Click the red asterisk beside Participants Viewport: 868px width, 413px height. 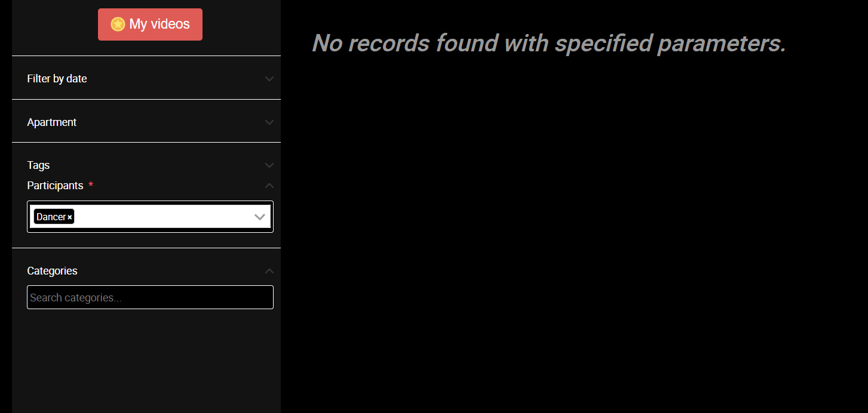pos(91,185)
